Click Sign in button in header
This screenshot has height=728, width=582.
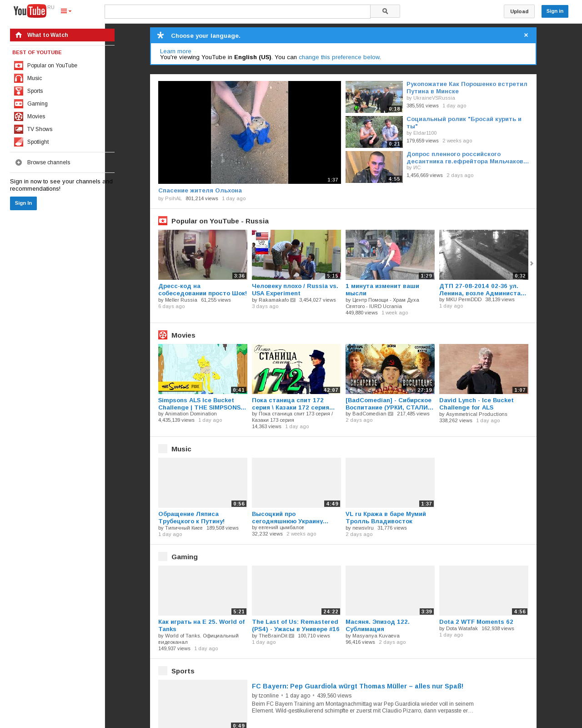(555, 11)
